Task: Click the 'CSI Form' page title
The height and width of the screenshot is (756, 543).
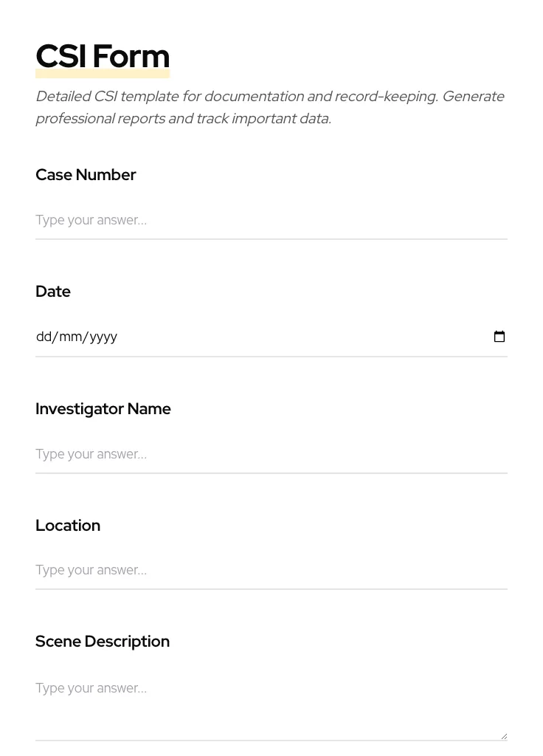Action: [103, 57]
